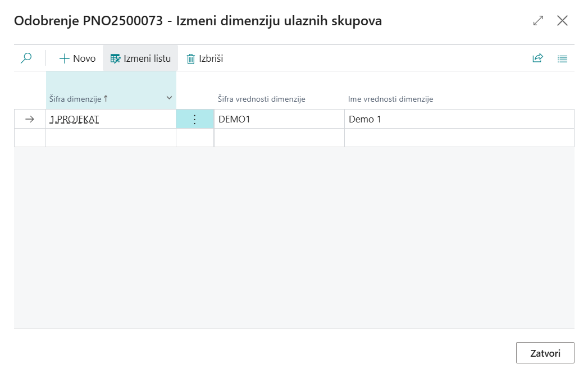Click empty Šifra dimenzije cell in second row

pos(111,138)
